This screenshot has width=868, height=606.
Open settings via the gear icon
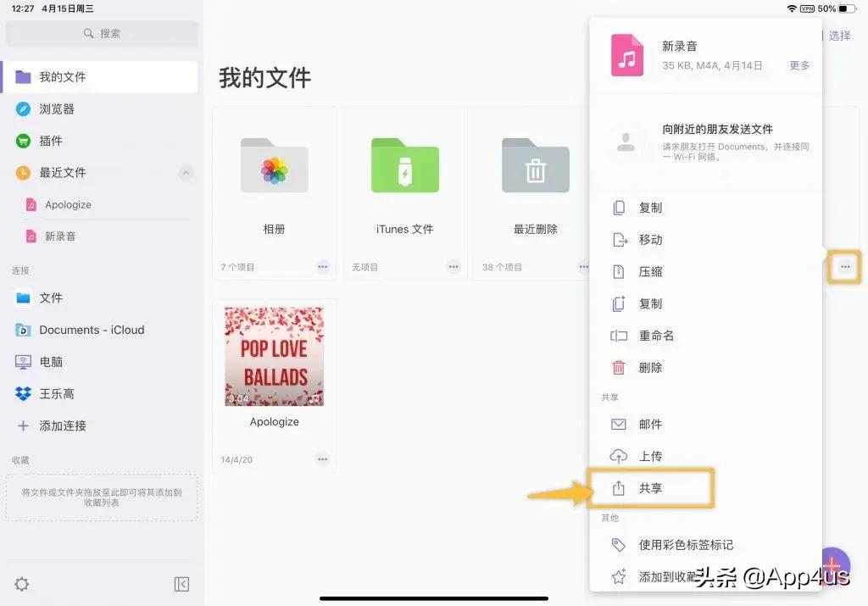[22, 584]
